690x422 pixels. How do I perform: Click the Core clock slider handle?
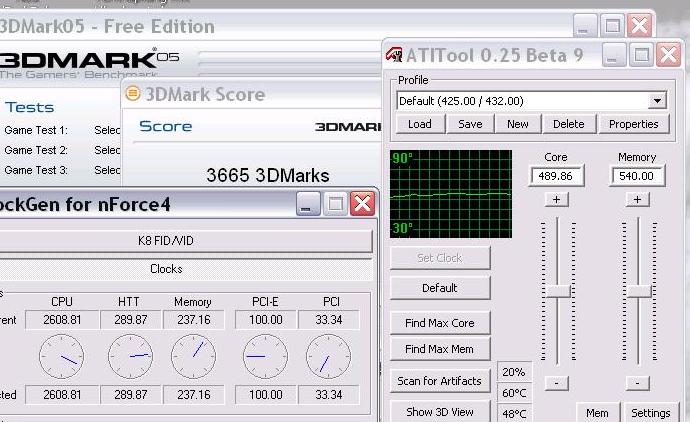pyautogui.click(x=558, y=291)
